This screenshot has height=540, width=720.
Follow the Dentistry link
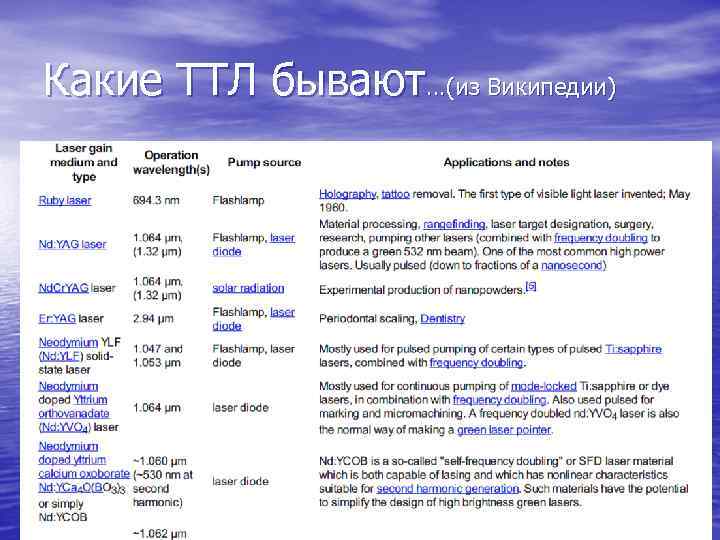[443, 318]
